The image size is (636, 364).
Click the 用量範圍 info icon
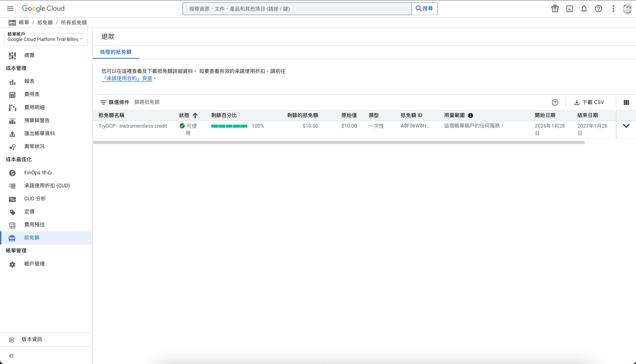click(470, 116)
